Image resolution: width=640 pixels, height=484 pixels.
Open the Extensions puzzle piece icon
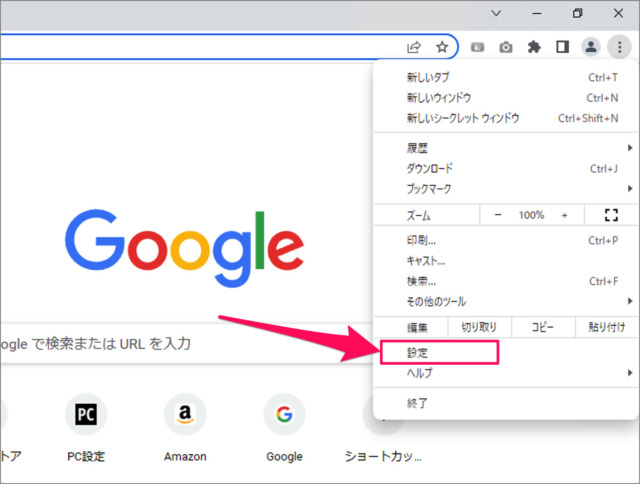534,47
